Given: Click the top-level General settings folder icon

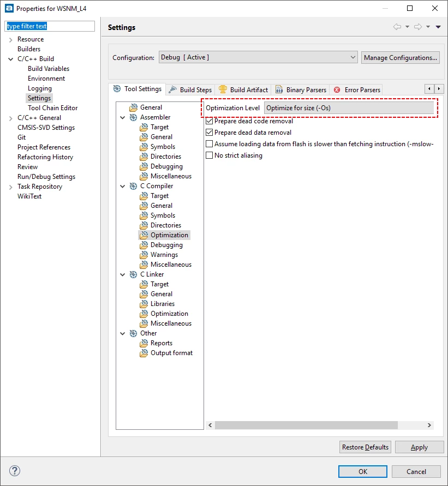Looking at the screenshot, I should point(134,107).
